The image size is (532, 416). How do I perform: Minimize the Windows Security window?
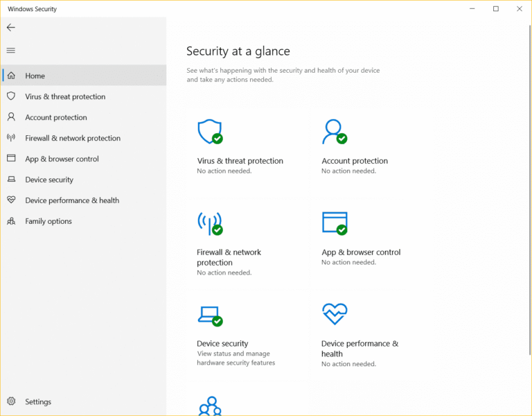click(472, 9)
